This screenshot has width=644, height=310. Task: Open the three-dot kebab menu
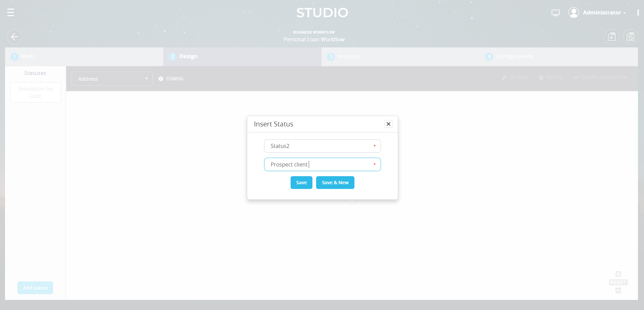coord(638,12)
